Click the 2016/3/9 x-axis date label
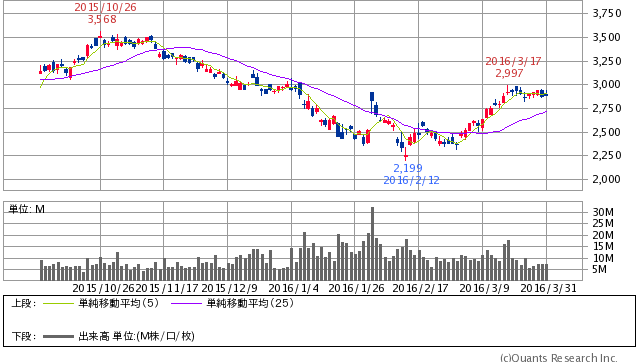This screenshot has width=638, height=362. coord(484,288)
